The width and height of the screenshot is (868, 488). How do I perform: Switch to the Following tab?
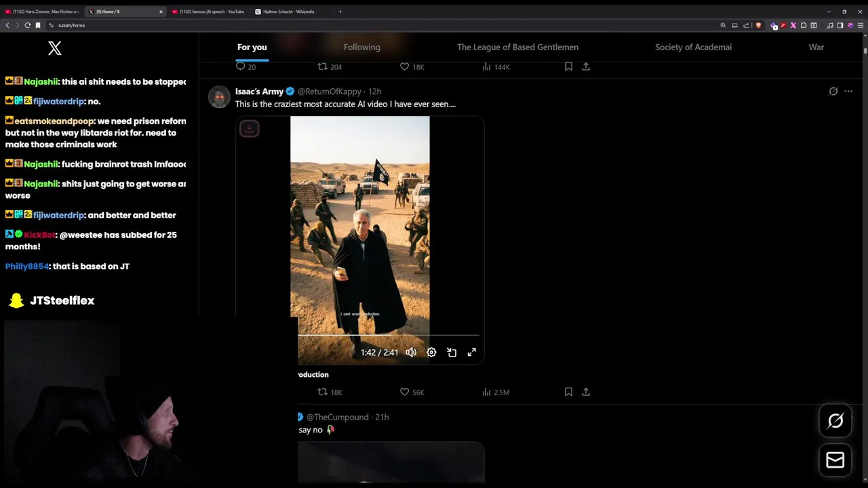click(361, 47)
